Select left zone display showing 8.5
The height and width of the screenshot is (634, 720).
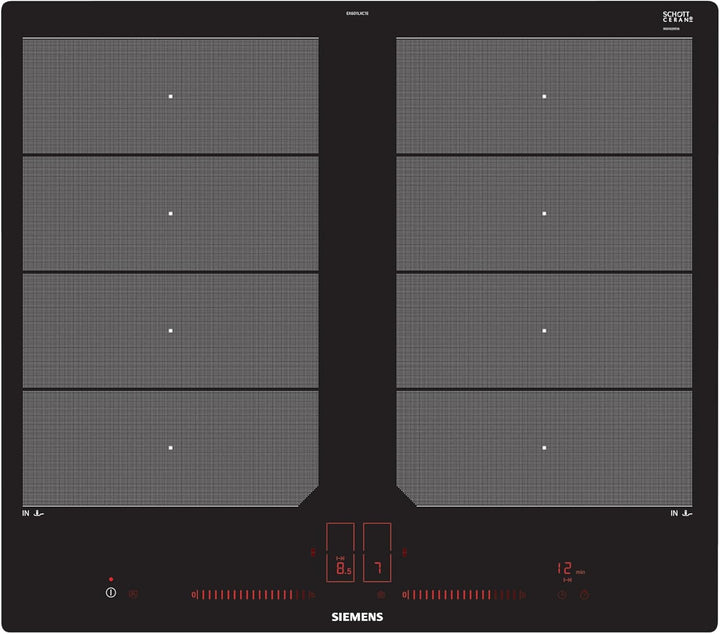pyautogui.click(x=340, y=567)
